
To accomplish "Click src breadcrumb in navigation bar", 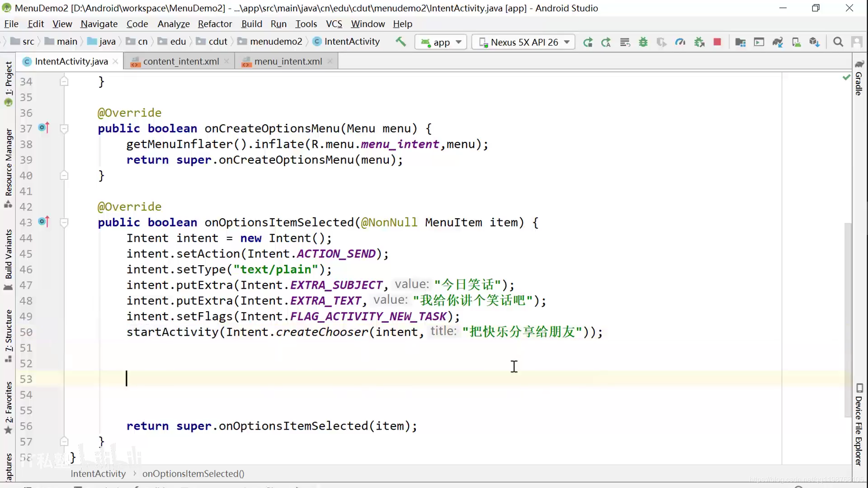I will point(23,42).
